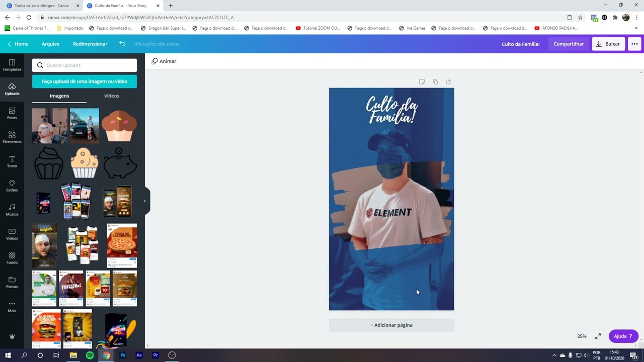Viewport: 644px width, 362px height.
Task: Click the Animar button
Action: point(164,61)
